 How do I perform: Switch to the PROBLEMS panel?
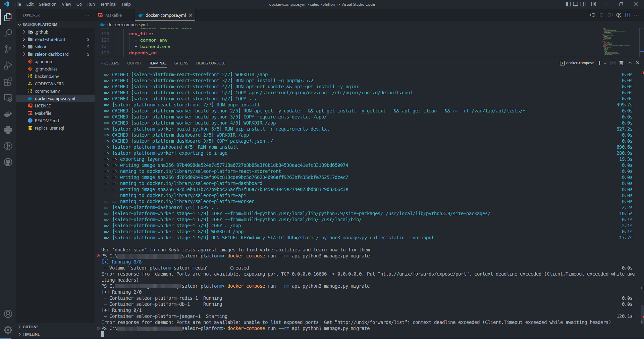[x=110, y=63]
